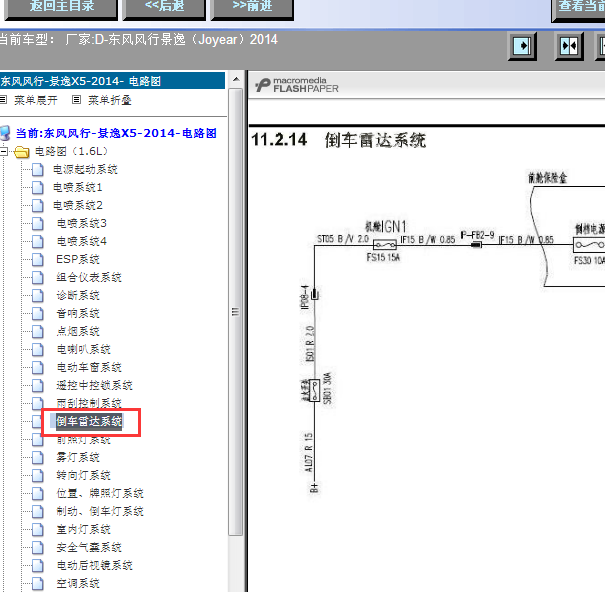
Task: Open 遥控中控锁系统 diagram
Action: 94,386
